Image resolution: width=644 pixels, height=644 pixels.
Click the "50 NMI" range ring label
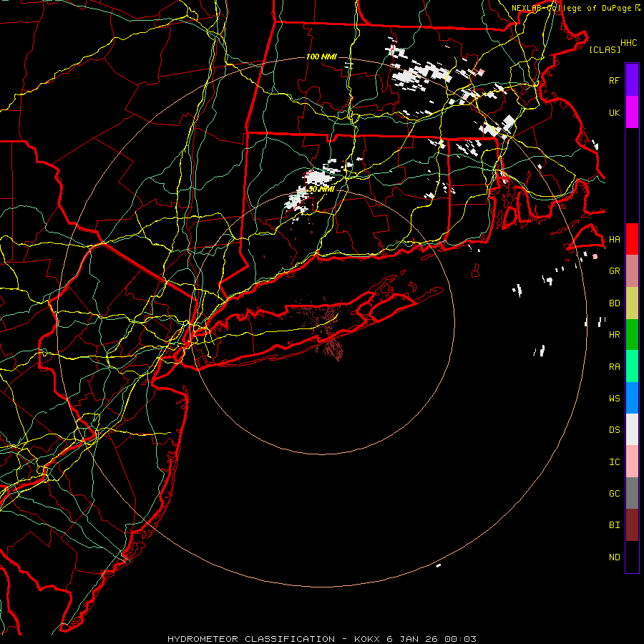pos(321,190)
